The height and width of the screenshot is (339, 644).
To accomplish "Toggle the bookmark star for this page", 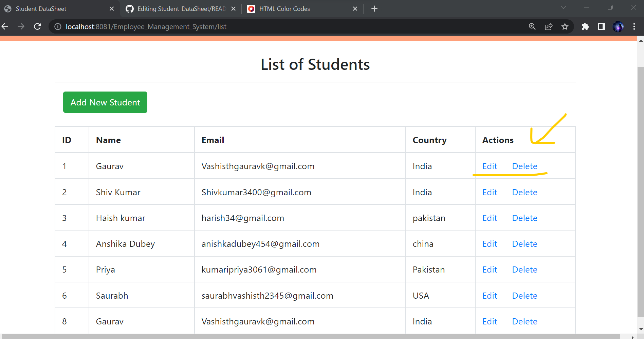I will pos(565,26).
